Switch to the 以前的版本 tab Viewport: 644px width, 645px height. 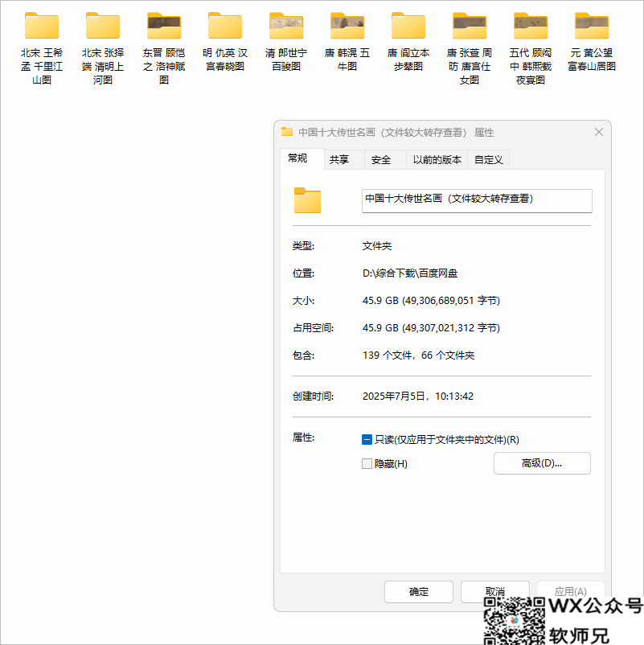[x=437, y=159]
